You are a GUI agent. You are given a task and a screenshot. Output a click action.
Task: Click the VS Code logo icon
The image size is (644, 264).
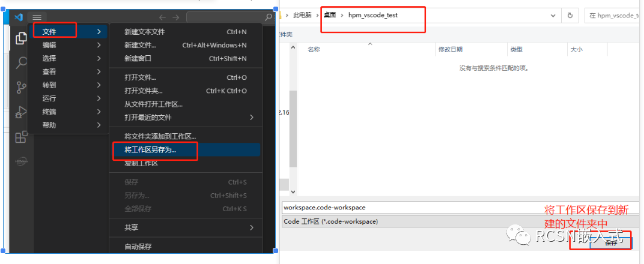click(x=18, y=17)
